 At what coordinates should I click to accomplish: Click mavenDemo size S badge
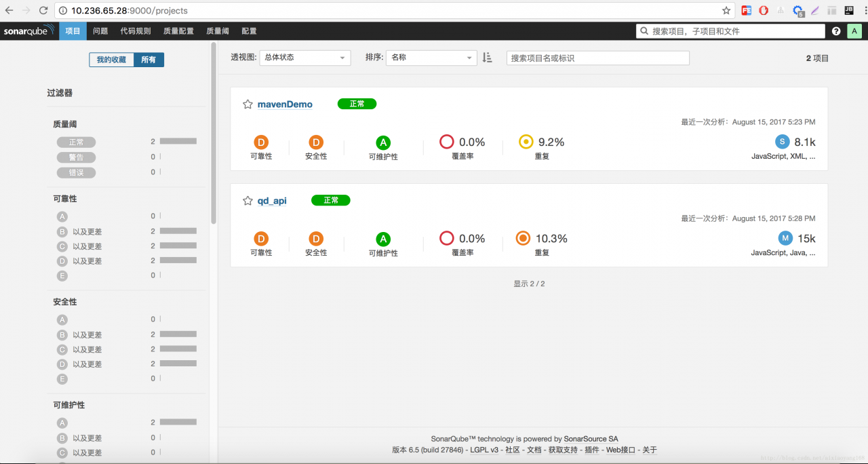coord(783,142)
